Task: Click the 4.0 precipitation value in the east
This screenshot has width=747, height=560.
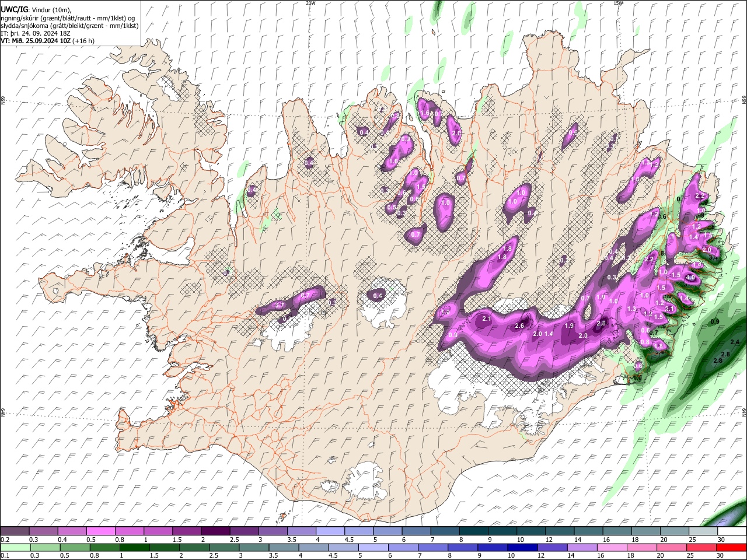Action: [x=690, y=278]
